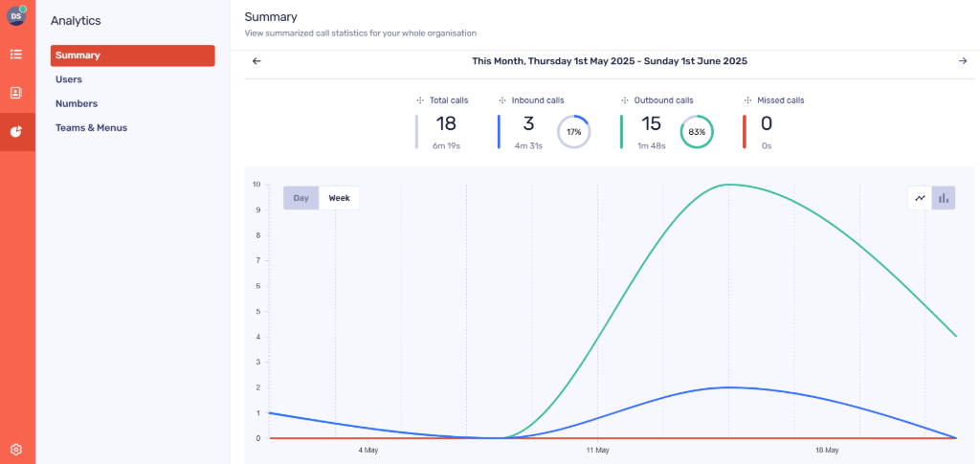The image size is (980, 464).
Task: Switch to bar chart view icon
Action: coord(944,198)
